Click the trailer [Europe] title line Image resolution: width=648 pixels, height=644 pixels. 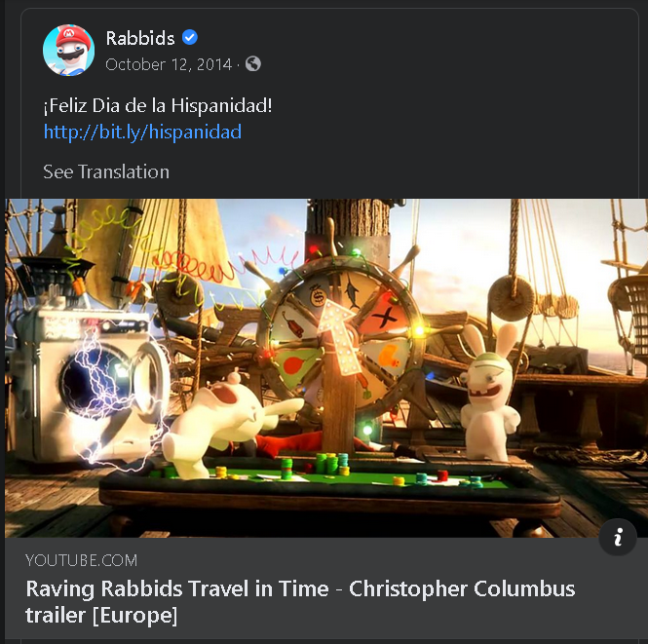click(x=101, y=615)
